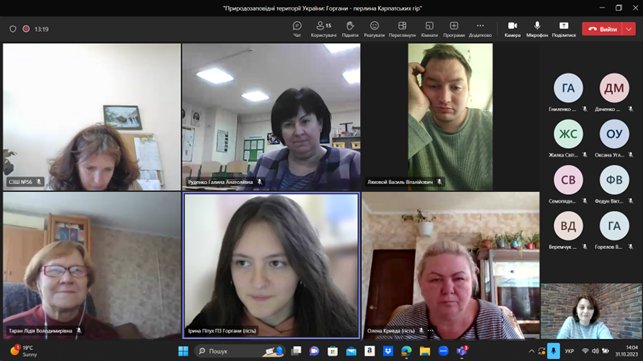Select the self-view video thumbnail

(x=591, y=311)
